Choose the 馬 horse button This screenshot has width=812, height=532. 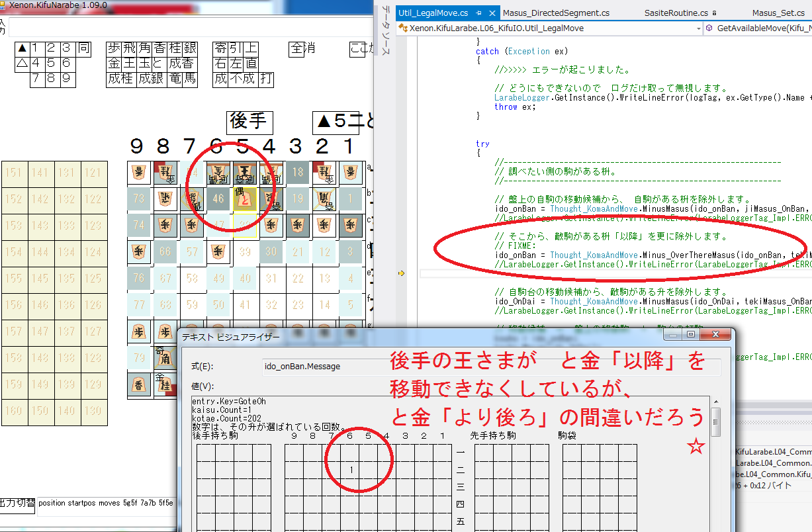tap(190, 79)
